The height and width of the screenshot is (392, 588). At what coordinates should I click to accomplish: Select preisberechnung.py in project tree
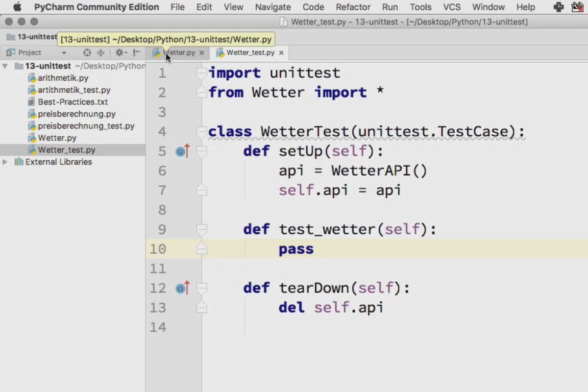click(x=73, y=114)
